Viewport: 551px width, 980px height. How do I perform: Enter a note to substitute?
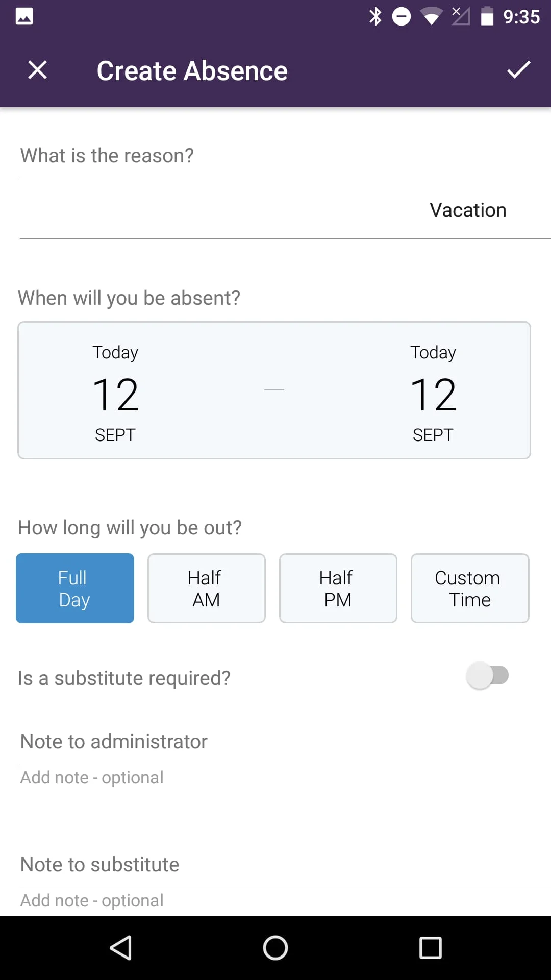pyautogui.click(x=275, y=900)
